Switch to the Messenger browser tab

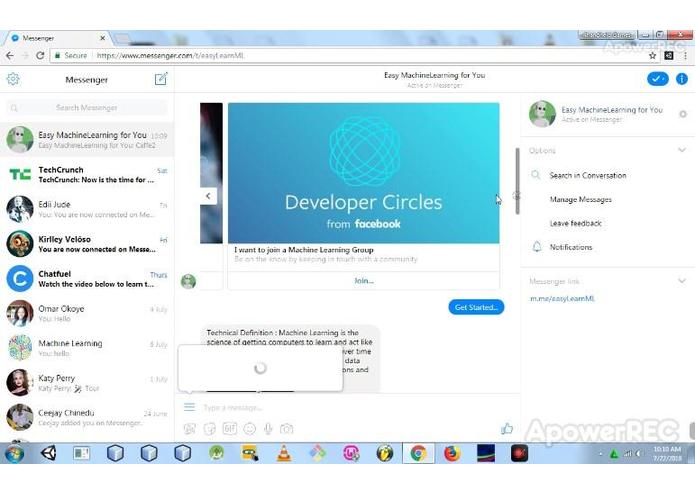pos(58,39)
